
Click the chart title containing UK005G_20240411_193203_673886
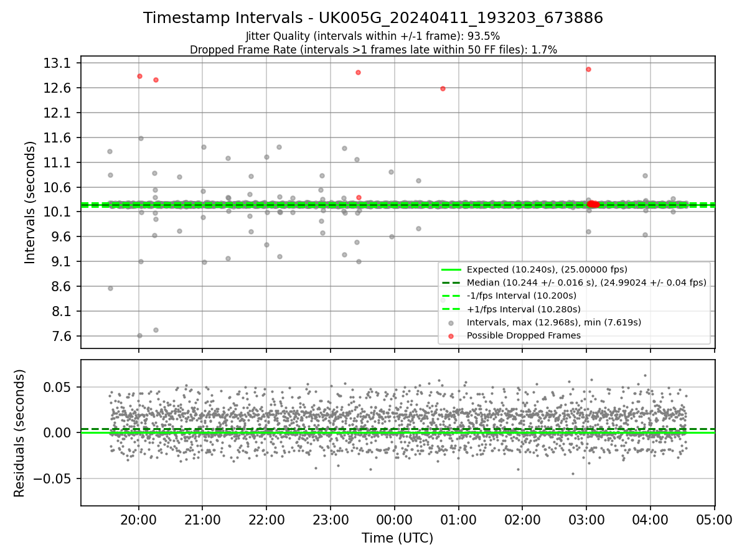[373, 18]
